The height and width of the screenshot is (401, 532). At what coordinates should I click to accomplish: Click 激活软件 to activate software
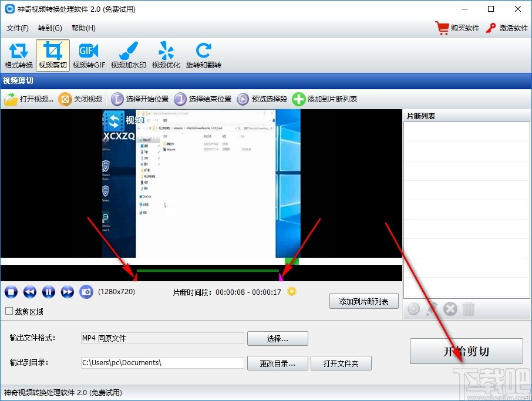pyautogui.click(x=507, y=28)
